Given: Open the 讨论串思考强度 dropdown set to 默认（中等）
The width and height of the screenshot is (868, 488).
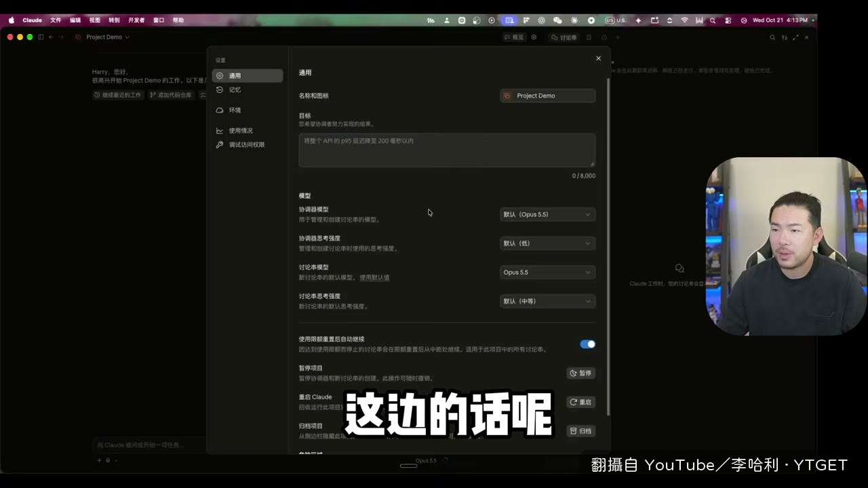Looking at the screenshot, I should [x=548, y=301].
